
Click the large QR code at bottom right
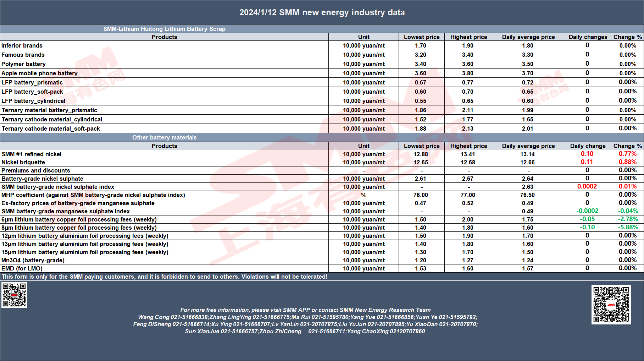pos(611,305)
